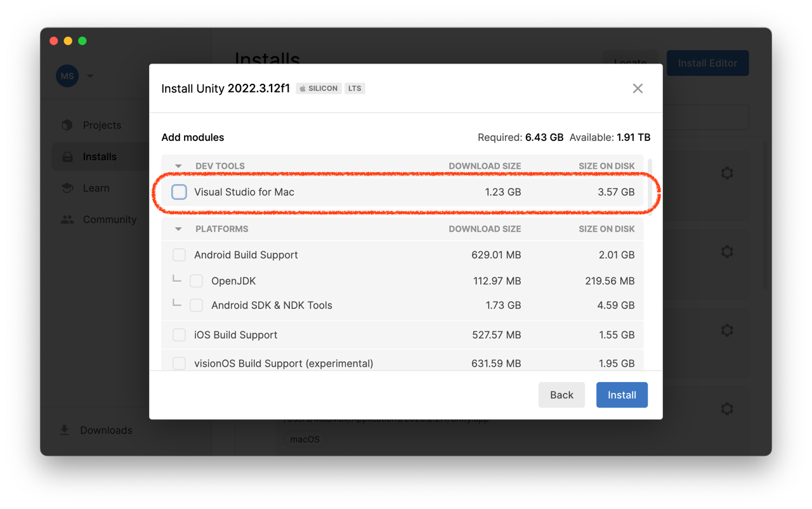
Task: Select Installs in the sidebar
Action: pyautogui.click(x=100, y=157)
